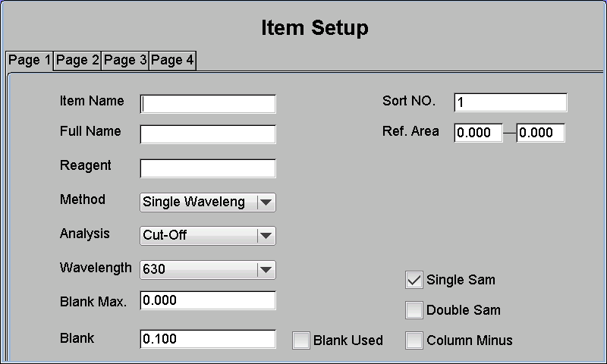Focus the Item Name text field
The width and height of the screenshot is (607, 364).
pyautogui.click(x=208, y=104)
